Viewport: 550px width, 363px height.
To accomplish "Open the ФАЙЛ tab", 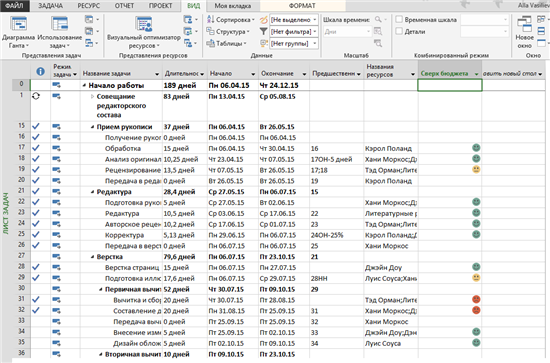I will (14, 6).
